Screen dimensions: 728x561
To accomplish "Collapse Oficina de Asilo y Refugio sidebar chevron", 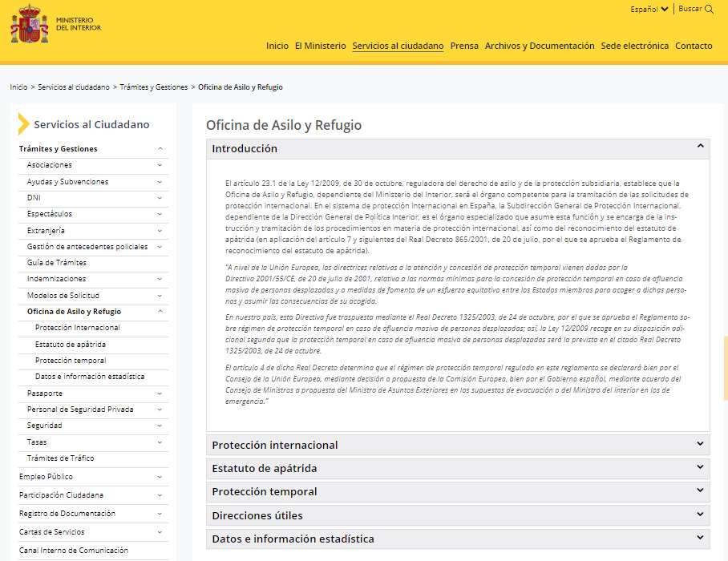I will [160, 312].
